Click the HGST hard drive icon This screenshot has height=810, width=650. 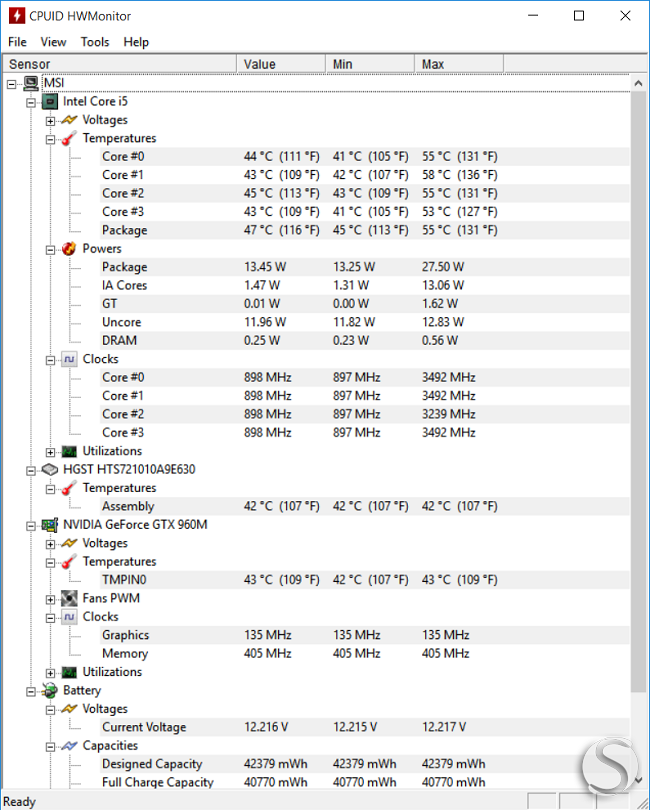(50, 470)
